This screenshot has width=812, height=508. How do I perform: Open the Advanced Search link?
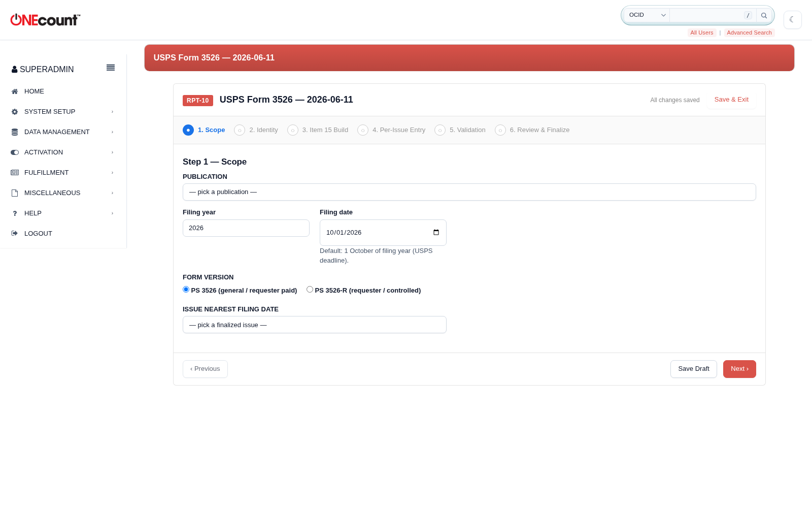[749, 33]
